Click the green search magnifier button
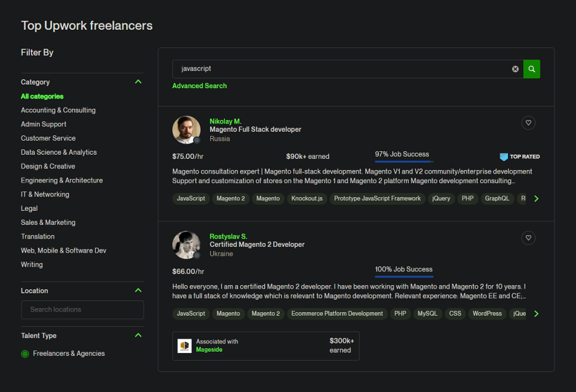Viewport: 576px width, 392px height. click(x=532, y=69)
